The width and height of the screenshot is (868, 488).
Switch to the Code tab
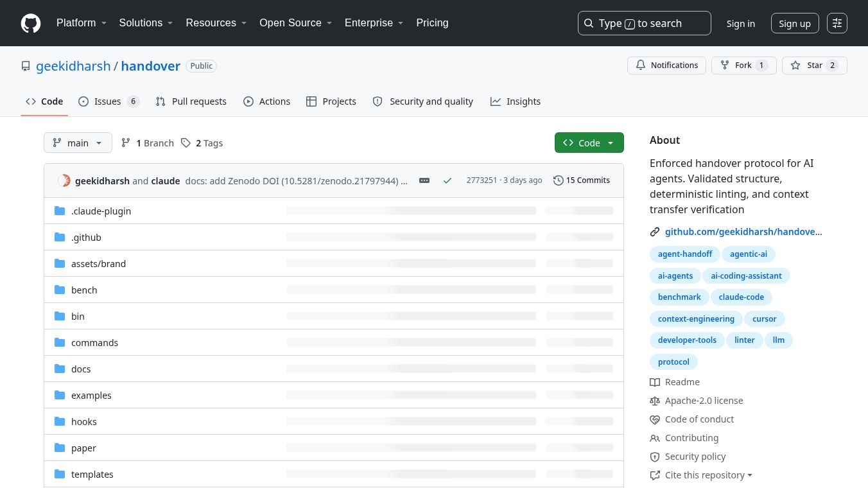tap(44, 101)
